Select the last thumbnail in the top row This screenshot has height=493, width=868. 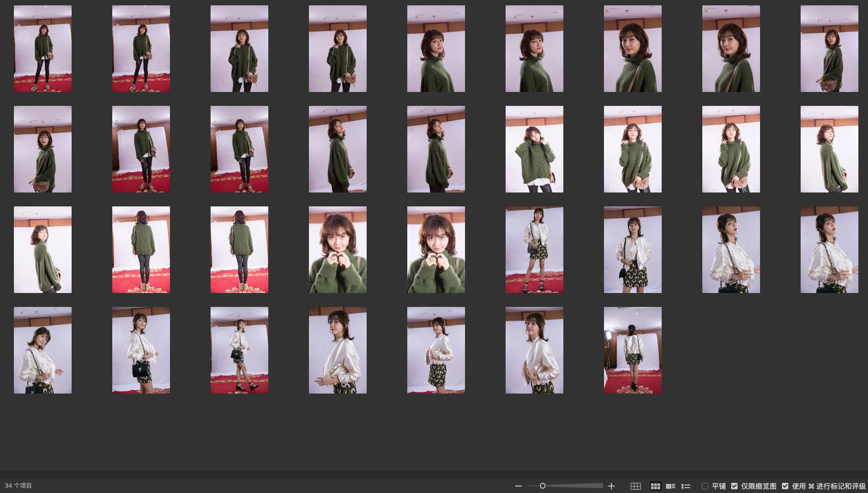point(829,49)
